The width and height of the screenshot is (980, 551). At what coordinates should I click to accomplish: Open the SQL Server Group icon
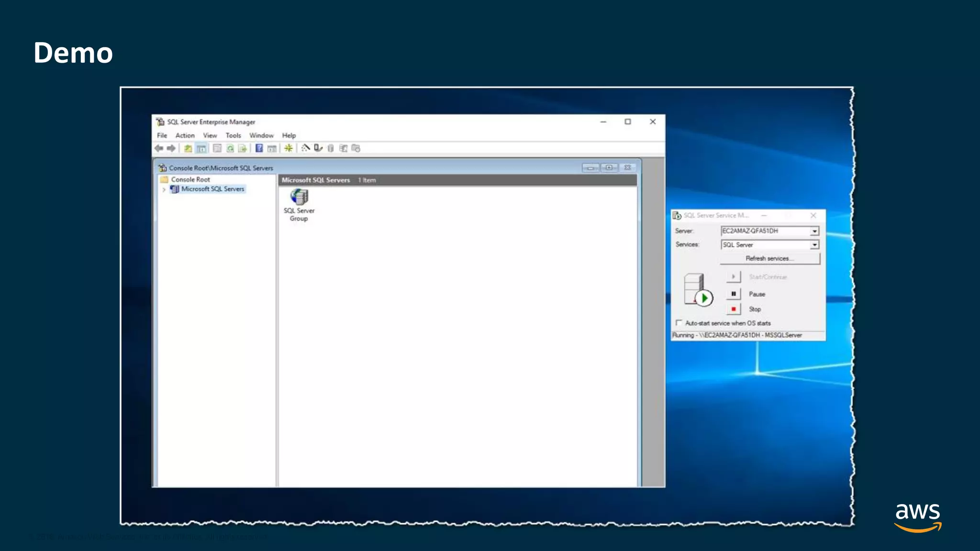[x=299, y=197]
